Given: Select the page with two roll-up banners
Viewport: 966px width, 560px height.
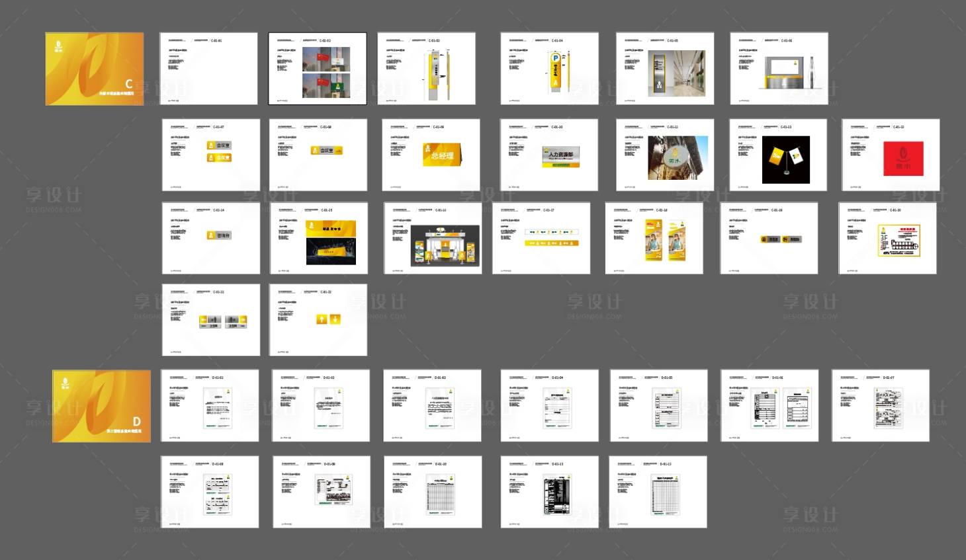Looking at the screenshot, I should click(x=654, y=238).
